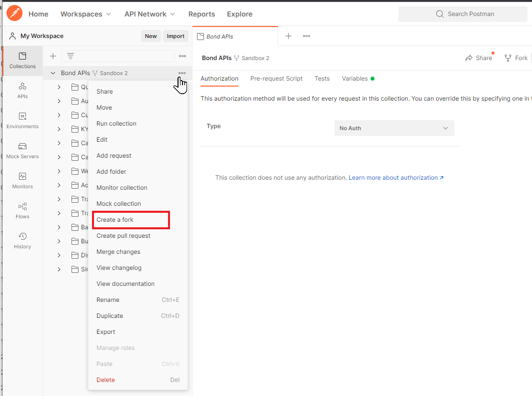Open the API Network dropdown menu
The height and width of the screenshot is (396, 532).
(149, 14)
